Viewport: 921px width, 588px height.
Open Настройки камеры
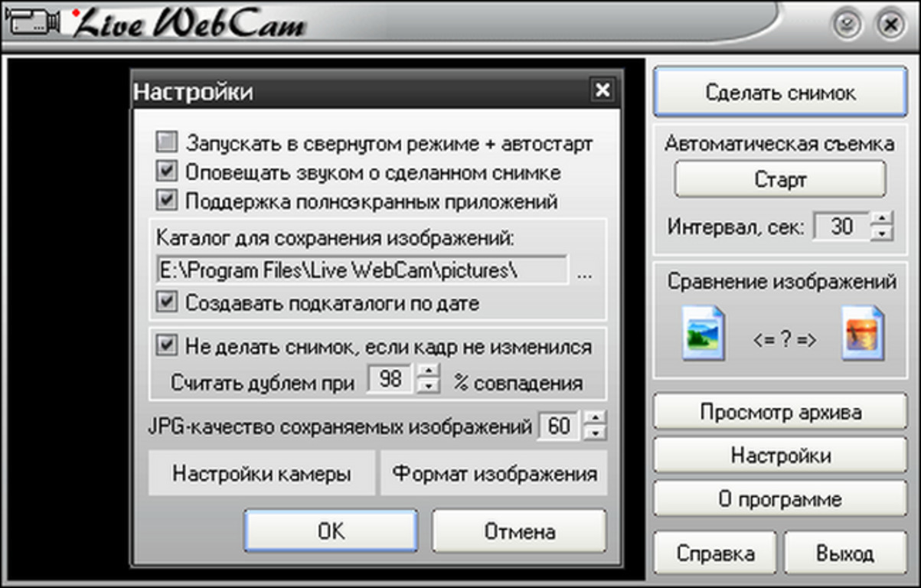(x=262, y=473)
